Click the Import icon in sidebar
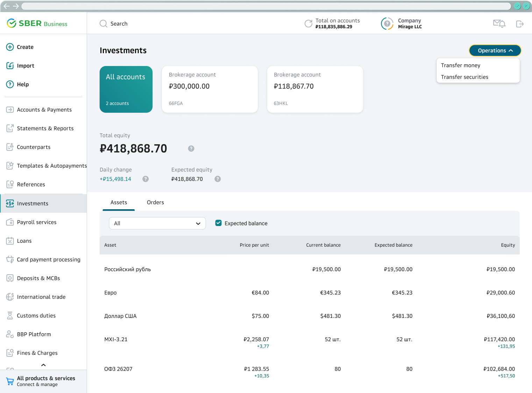 (x=10, y=66)
